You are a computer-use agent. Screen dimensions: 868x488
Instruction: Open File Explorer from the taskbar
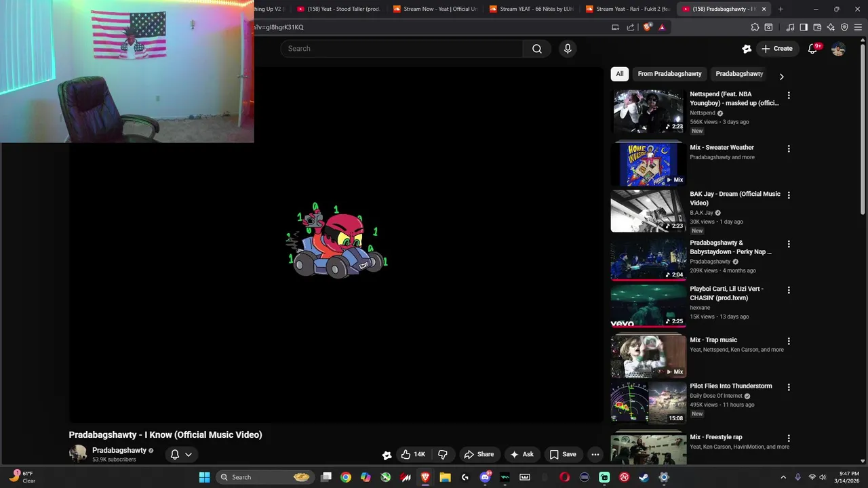coord(445,477)
